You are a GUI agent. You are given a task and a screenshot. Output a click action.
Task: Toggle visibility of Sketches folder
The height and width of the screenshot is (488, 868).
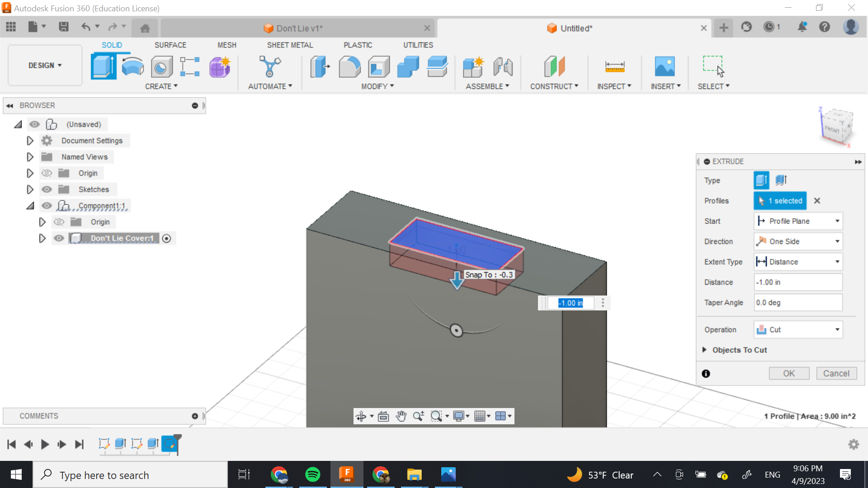47,189
